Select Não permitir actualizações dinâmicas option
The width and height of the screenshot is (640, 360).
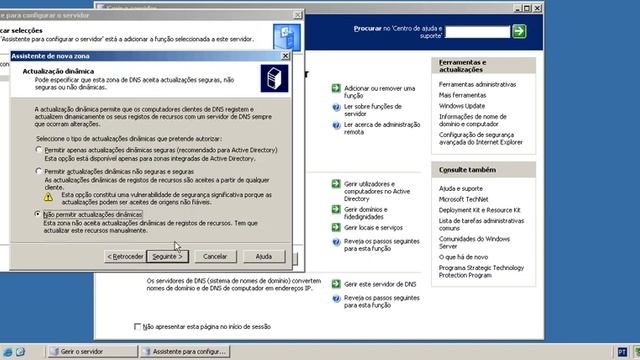click(x=38, y=214)
